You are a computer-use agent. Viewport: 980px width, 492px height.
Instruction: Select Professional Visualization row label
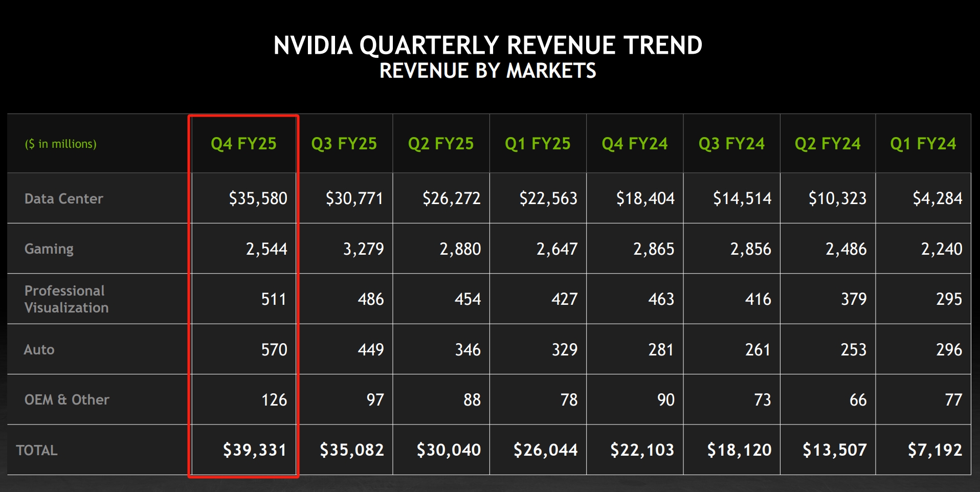(66, 299)
